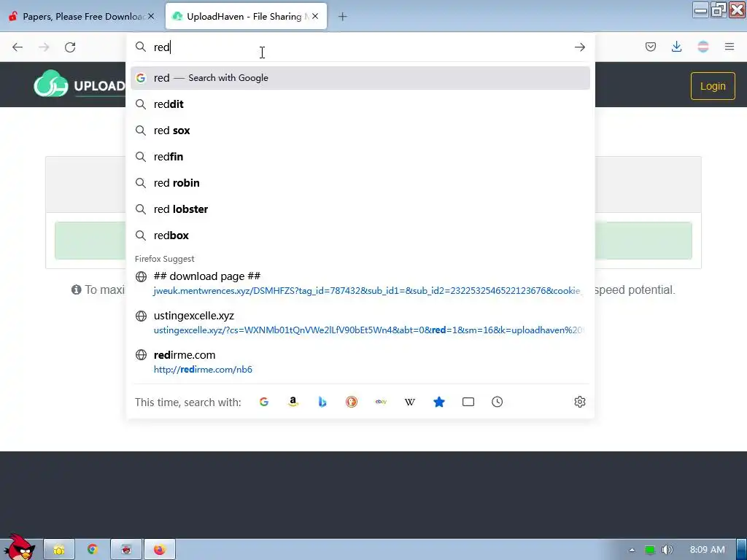Select the 'redfin' suggestion
Viewport: 747px width, 560px height.
[360, 157]
